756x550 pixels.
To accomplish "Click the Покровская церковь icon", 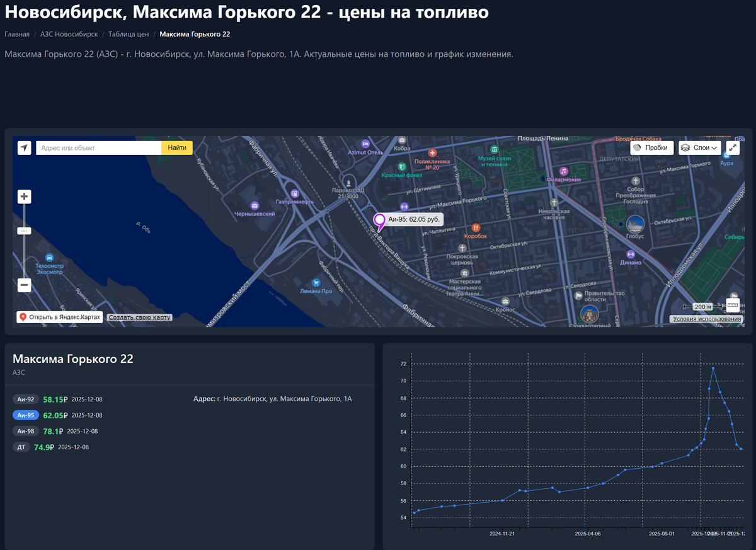I will click(x=462, y=249).
